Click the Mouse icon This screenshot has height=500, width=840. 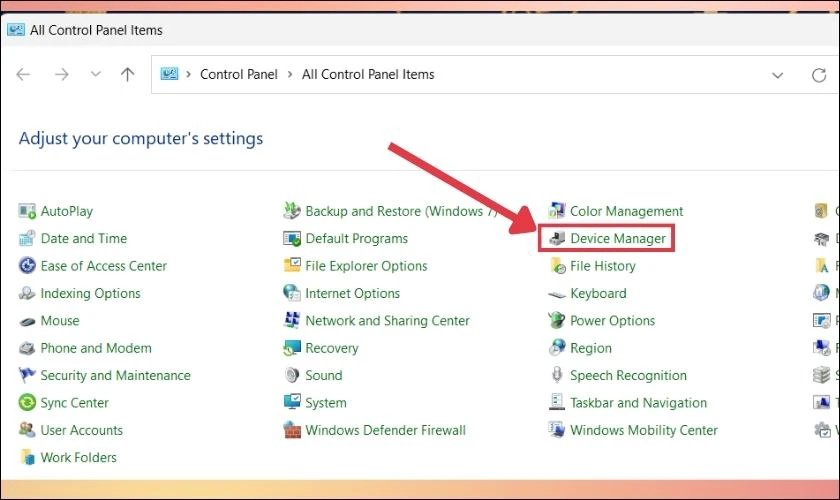[x=27, y=322]
